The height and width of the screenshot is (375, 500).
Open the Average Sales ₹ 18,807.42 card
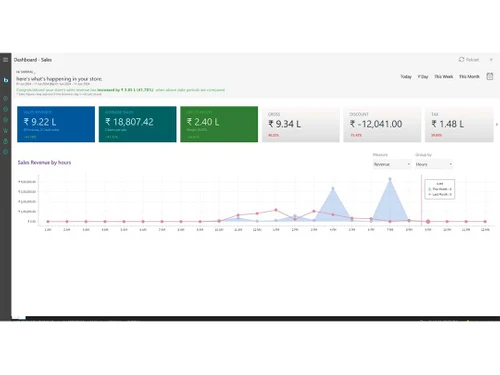tap(137, 124)
